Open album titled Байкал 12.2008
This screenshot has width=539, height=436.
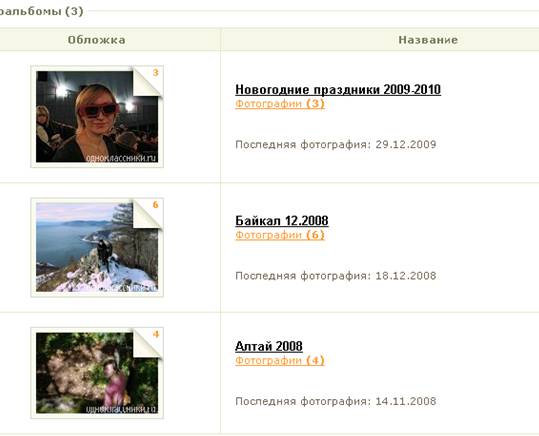point(282,221)
